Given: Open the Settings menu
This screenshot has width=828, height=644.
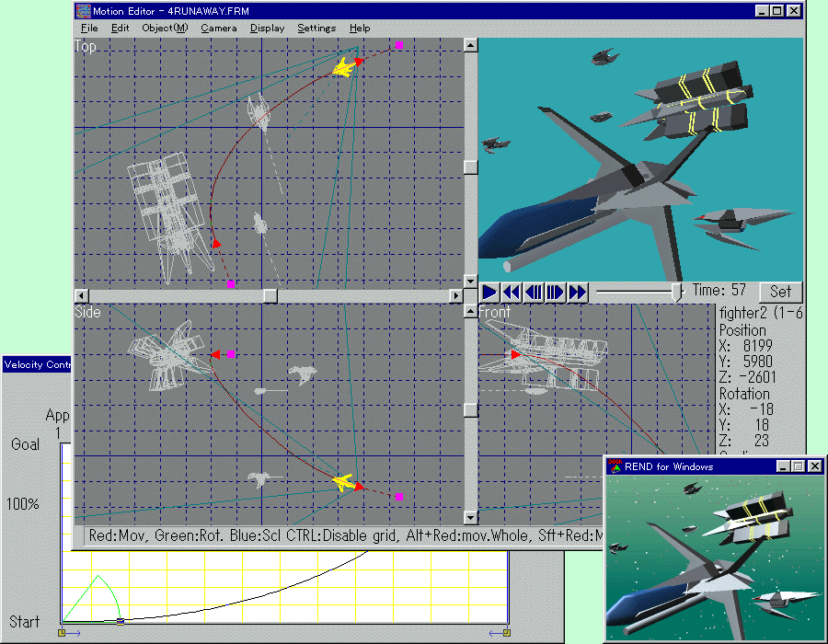Looking at the screenshot, I should [x=316, y=29].
